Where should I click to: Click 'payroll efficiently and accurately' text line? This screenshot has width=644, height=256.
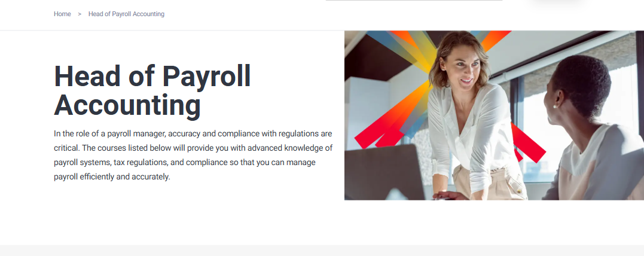click(x=112, y=176)
